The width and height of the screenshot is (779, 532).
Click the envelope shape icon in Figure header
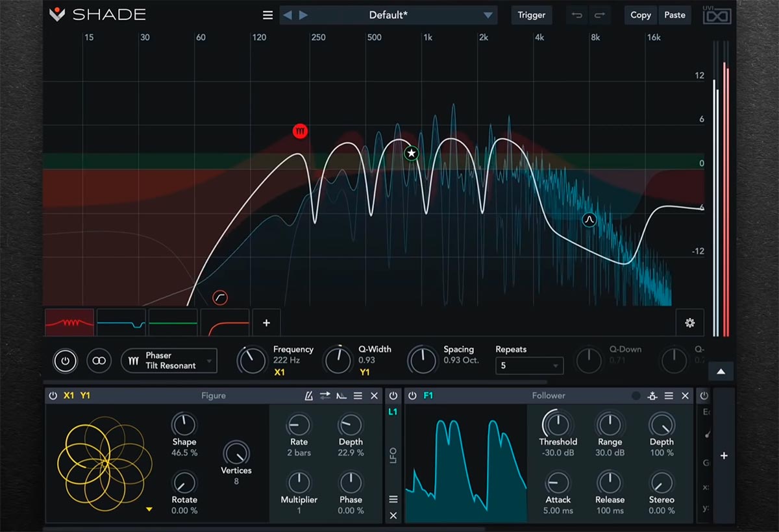(x=341, y=396)
